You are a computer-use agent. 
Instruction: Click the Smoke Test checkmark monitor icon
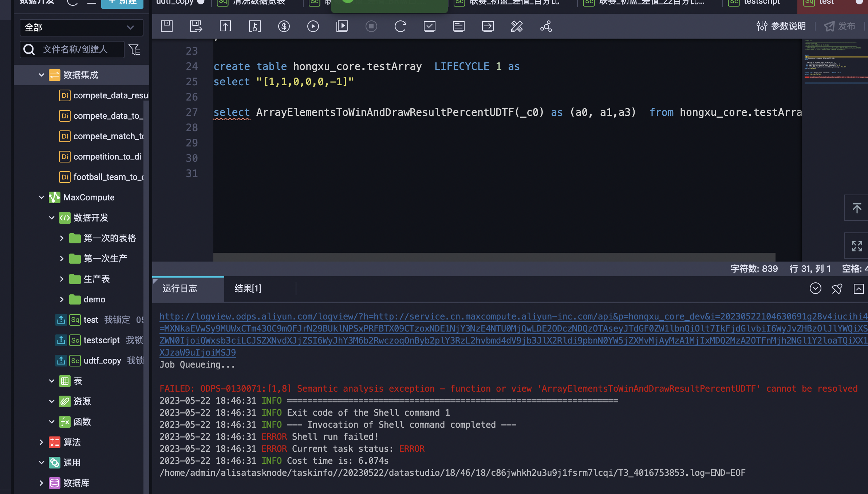pos(429,26)
